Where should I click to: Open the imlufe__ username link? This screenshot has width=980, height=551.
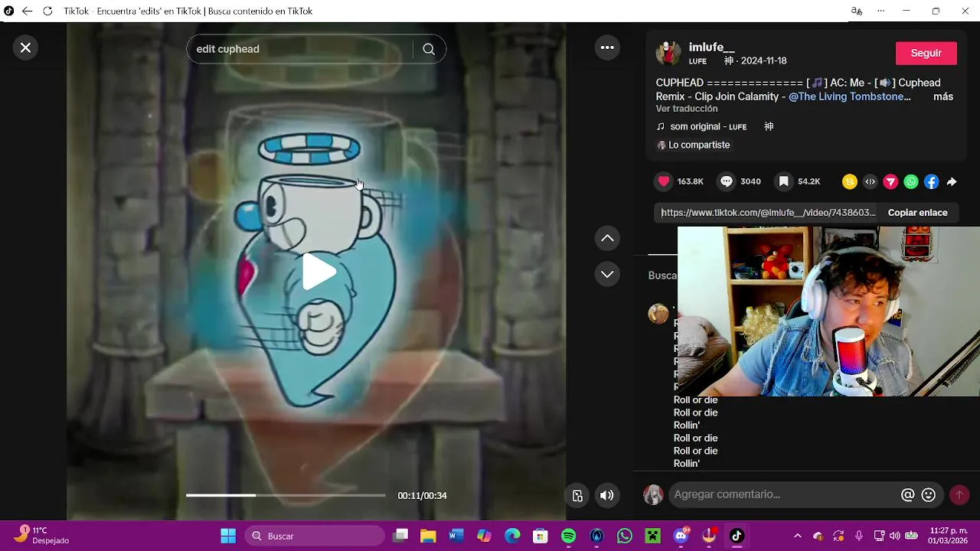point(711,47)
